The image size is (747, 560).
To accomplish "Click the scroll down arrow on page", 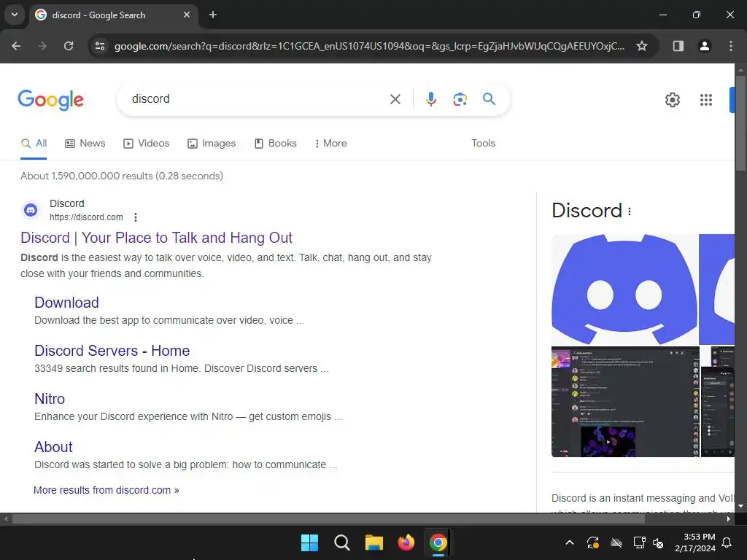I will coord(740,506).
